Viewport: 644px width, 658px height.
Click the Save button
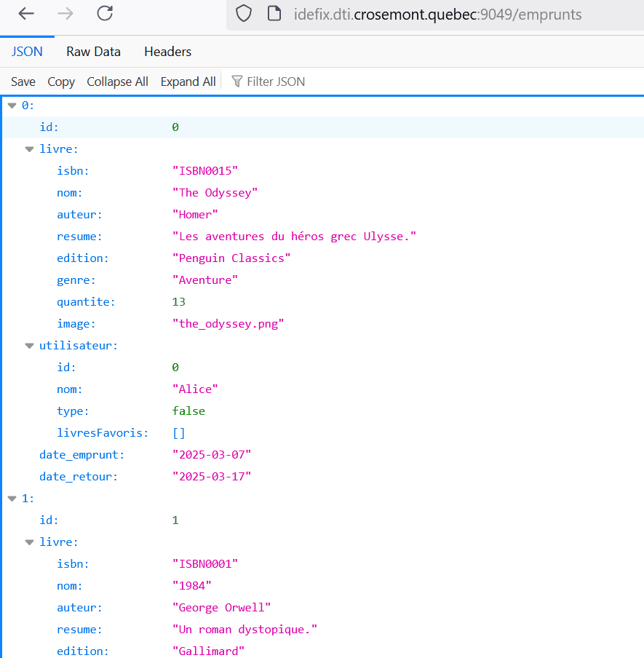(x=23, y=82)
